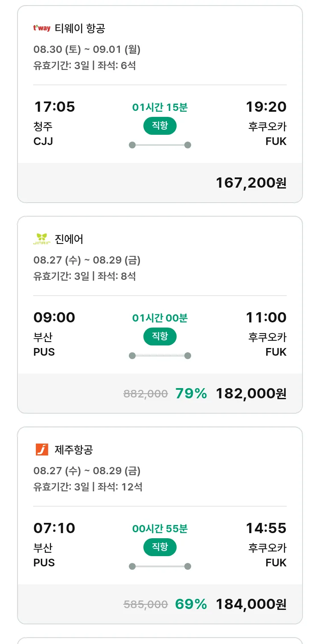Image resolution: width=320 pixels, height=644 pixels.
Task: Click the route line on T'way flight
Action: pos(160,145)
